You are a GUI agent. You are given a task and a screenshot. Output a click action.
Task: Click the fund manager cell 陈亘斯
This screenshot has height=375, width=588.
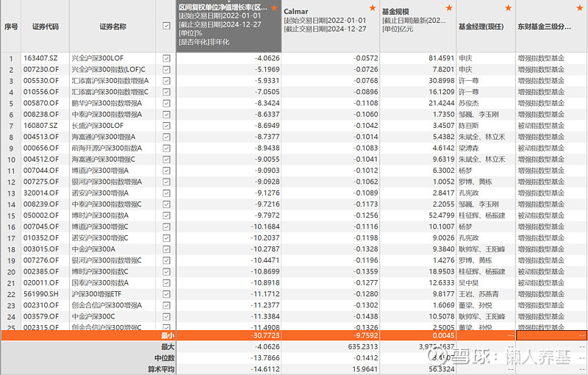point(469,126)
